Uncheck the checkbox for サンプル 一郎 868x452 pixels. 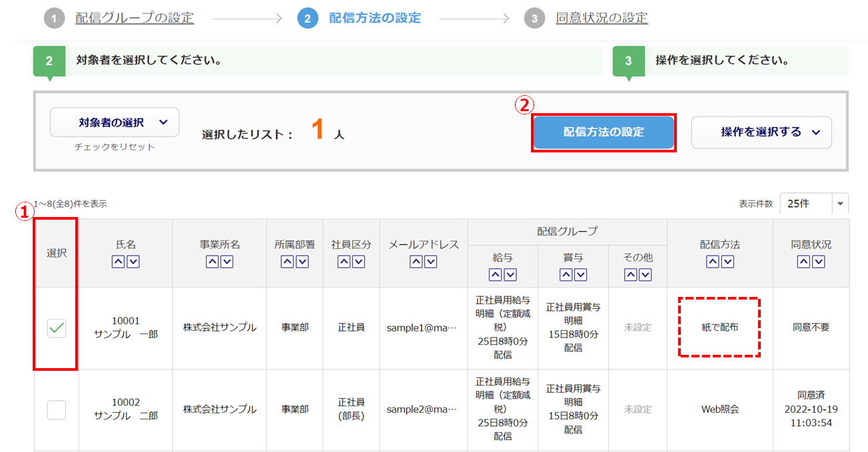pyautogui.click(x=57, y=328)
